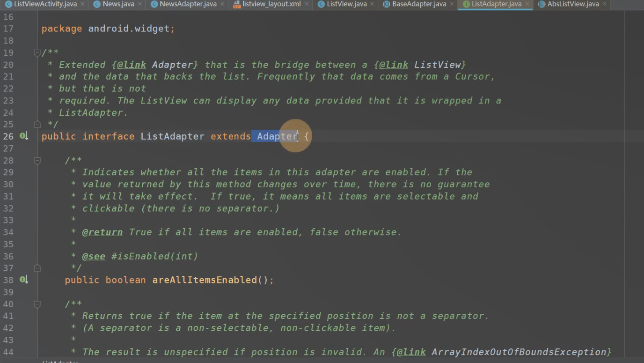Select the file icon on the NewsAdapter.java tab
Screen dimensions: 644x363
point(154,4)
